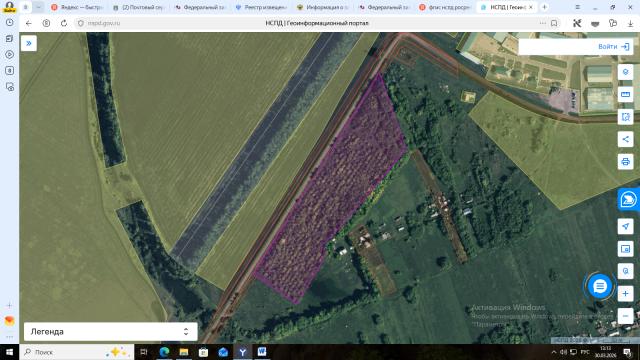This screenshot has height=360, width=640.
Task: Click the profile avatar in sidebar
Action: coord(9,7)
